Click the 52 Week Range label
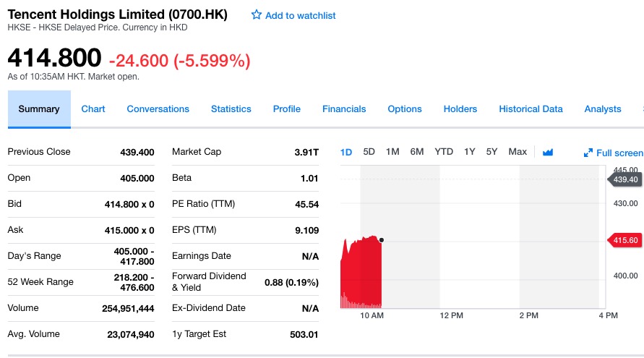Image resolution: width=644 pixels, height=358 pixels. (x=40, y=282)
